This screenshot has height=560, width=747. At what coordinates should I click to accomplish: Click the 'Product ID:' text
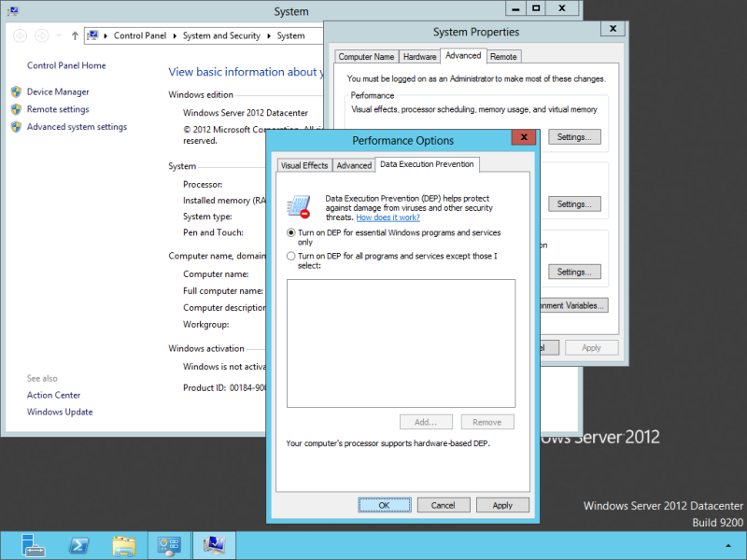click(x=204, y=388)
